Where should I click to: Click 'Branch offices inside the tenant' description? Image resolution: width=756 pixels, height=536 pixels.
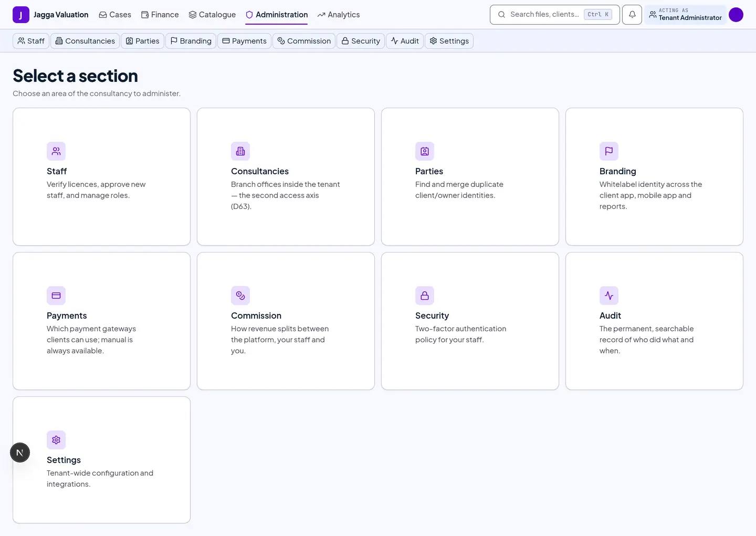tap(286, 195)
